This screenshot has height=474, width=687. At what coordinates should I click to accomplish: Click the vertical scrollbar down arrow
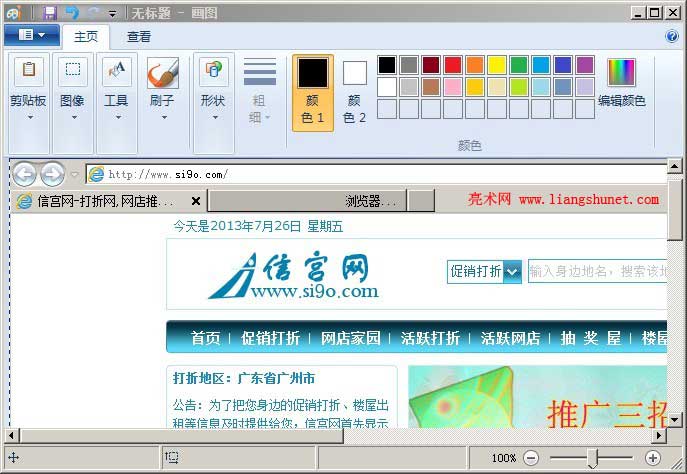tap(674, 420)
